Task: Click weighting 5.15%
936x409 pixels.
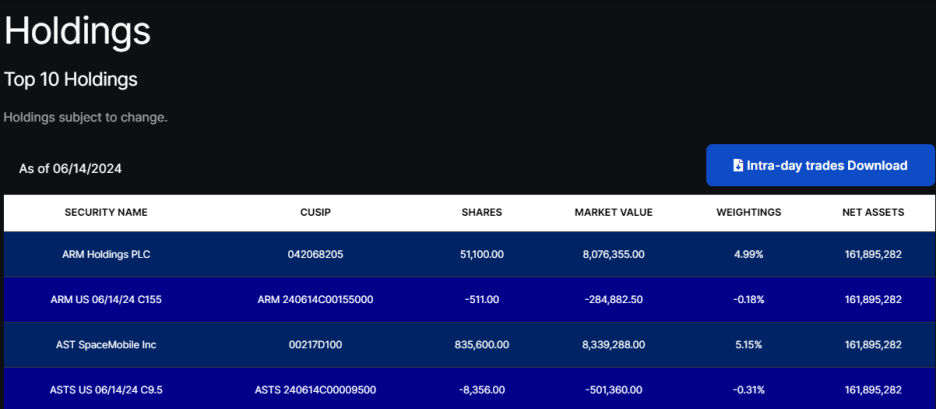Action: [749, 345]
